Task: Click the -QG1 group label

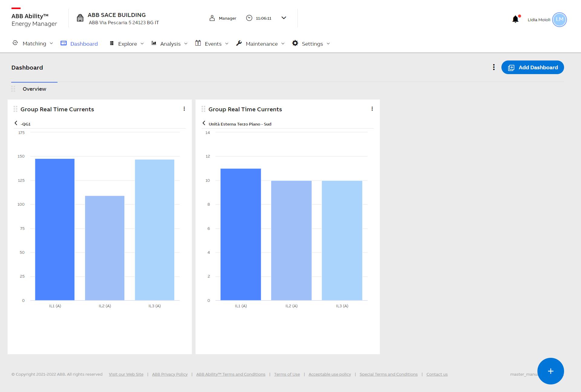Action: click(x=26, y=124)
